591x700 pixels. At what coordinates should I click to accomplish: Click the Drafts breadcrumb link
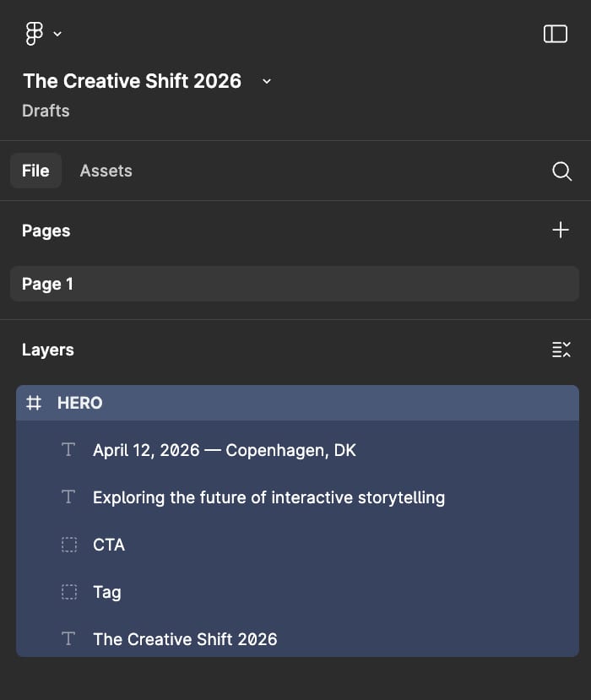45,111
